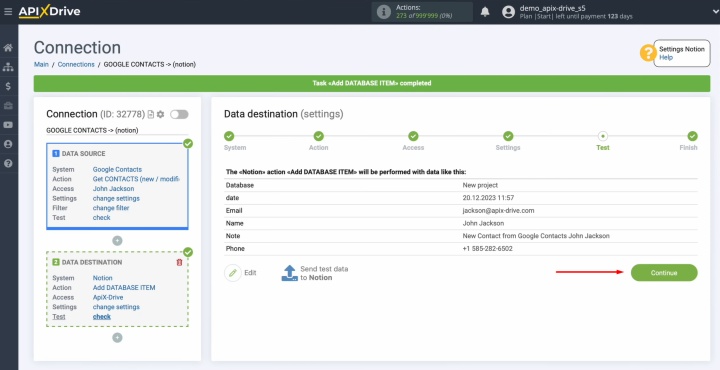
Task: Click the ApiX-Drive logo
Action: click(49, 11)
